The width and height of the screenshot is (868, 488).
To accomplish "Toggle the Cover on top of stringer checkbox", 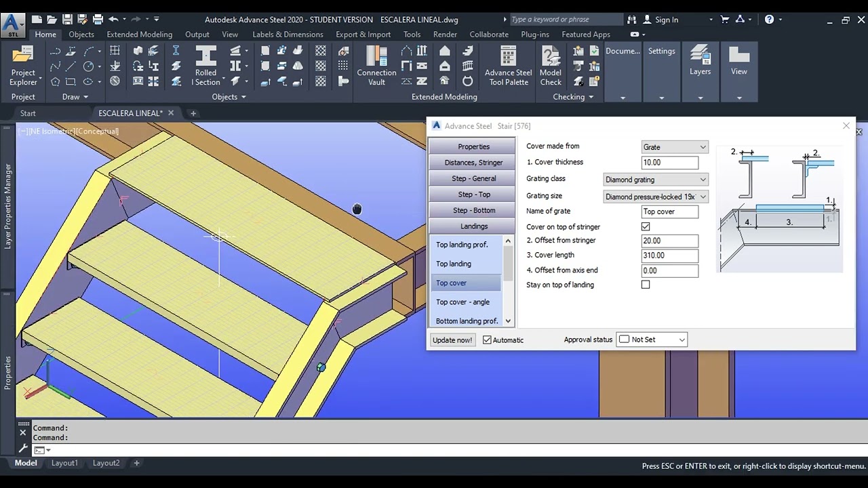I will point(646,227).
